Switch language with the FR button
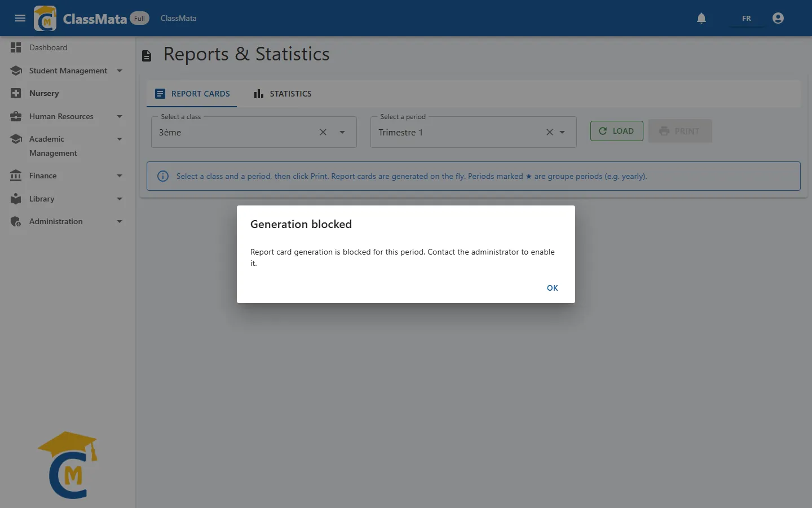812x508 pixels. tap(747, 18)
